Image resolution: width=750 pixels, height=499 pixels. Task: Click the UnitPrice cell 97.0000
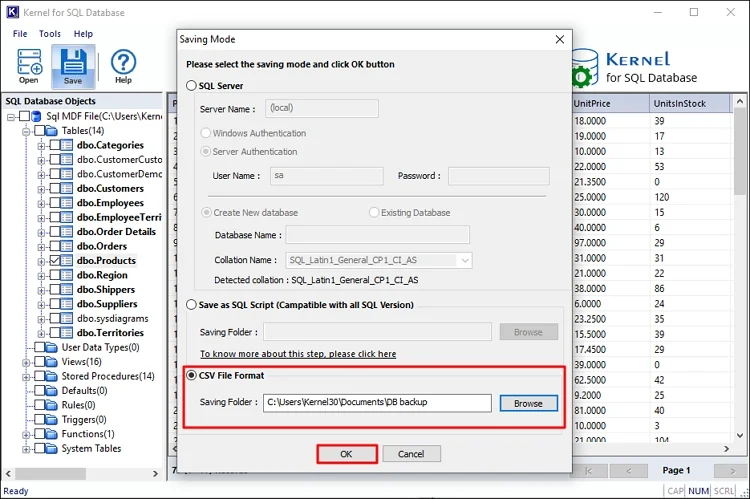pos(611,243)
